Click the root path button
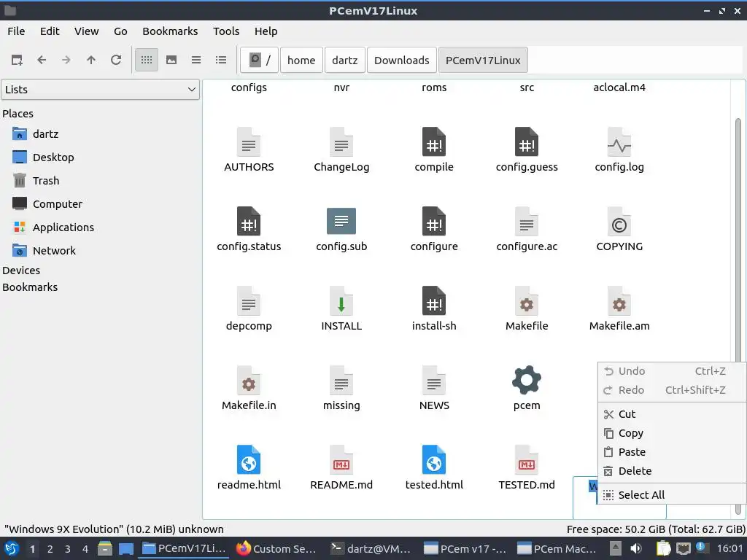 pos(259,60)
